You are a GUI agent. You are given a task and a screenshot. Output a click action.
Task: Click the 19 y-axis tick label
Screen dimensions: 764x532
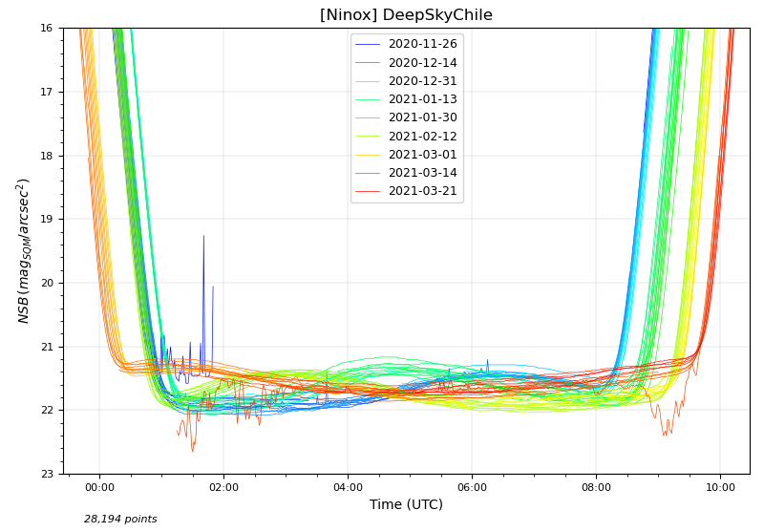47,220
